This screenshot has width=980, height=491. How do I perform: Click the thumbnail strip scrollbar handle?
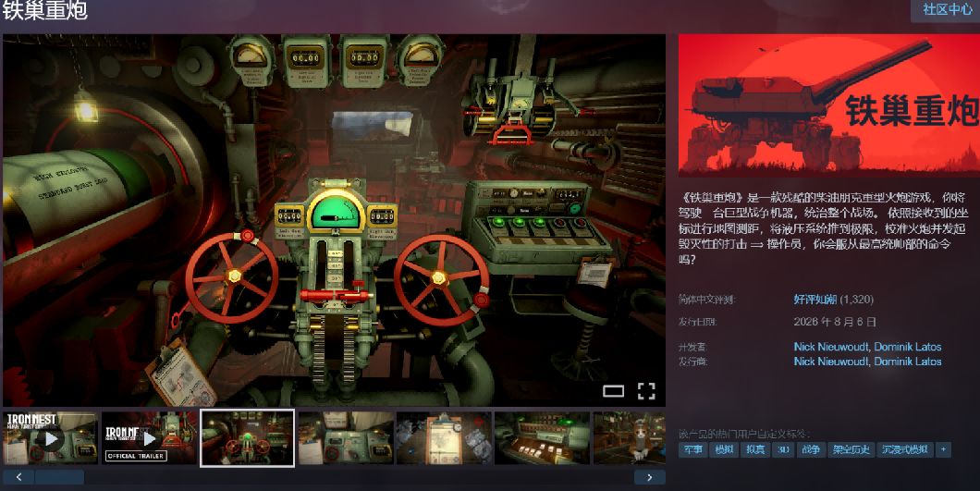click(x=59, y=477)
